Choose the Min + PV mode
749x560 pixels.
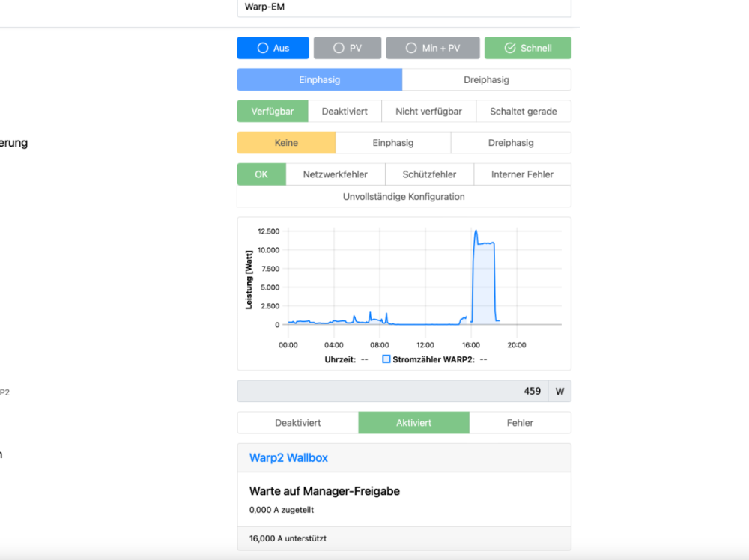(x=433, y=48)
